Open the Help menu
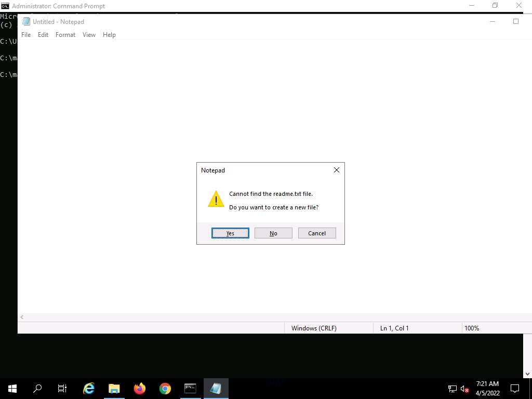Viewport: 532px width, 399px height. [x=109, y=35]
